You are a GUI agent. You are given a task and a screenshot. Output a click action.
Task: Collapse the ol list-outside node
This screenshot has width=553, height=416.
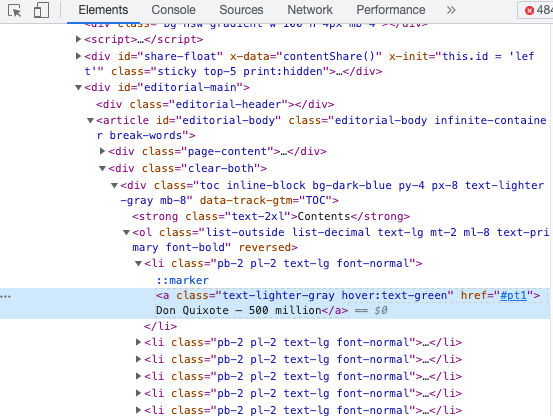126,233
